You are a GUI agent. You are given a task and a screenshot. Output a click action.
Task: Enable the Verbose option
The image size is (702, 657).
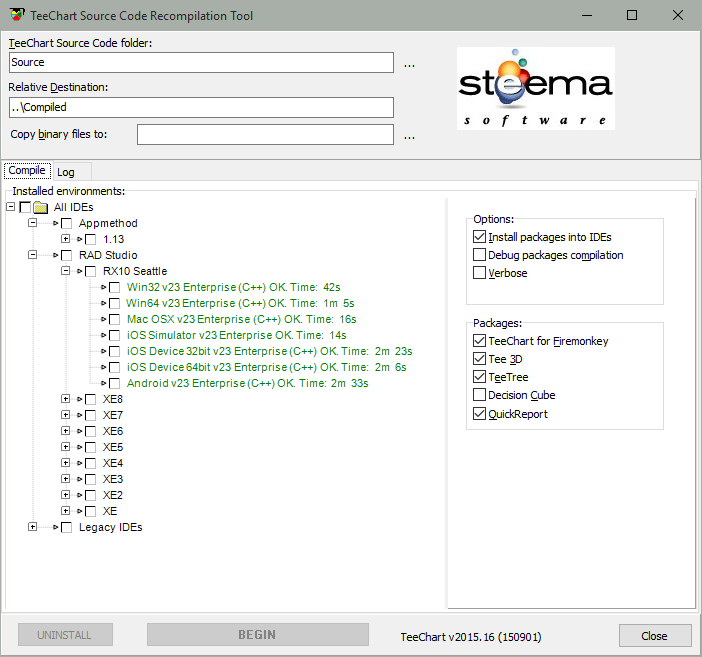click(x=479, y=272)
